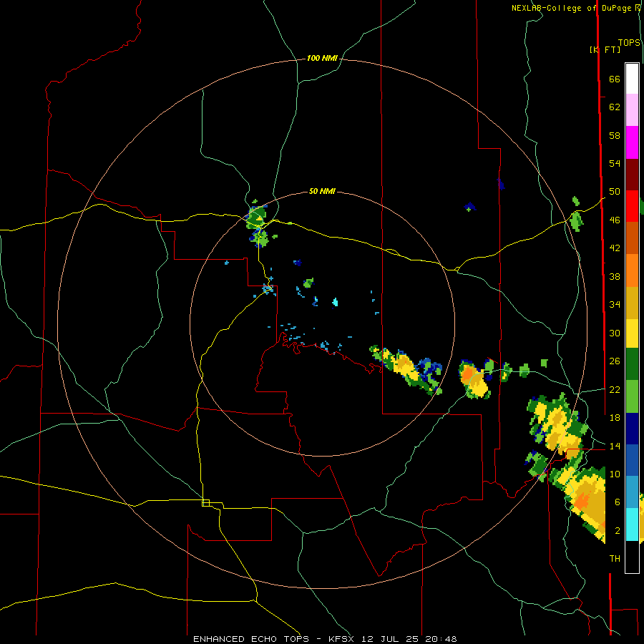
Task: Click the 38 value on the legend
Action: pyautogui.click(x=615, y=276)
